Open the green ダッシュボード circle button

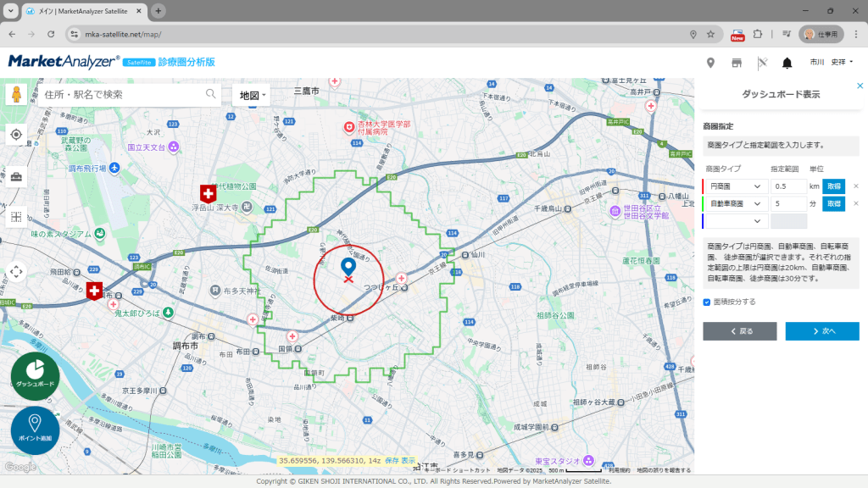coord(35,376)
